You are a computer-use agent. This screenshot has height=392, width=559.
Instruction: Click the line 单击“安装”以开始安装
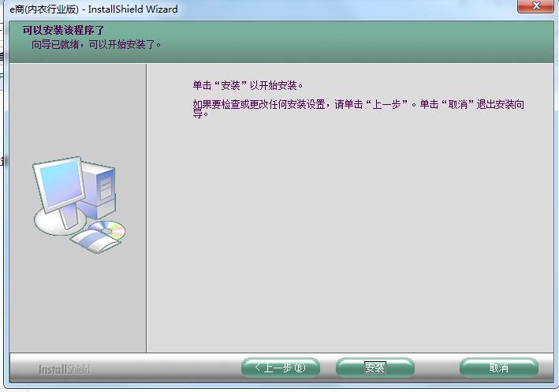click(x=248, y=86)
